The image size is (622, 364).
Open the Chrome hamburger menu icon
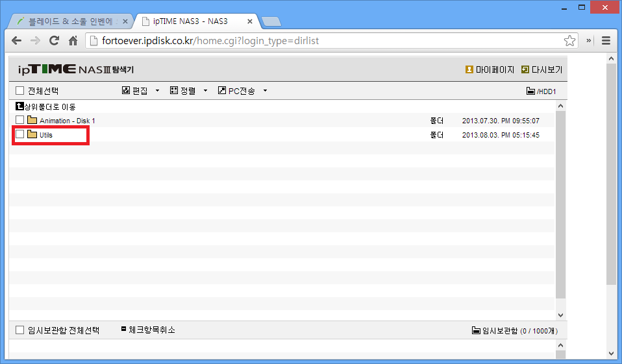(x=606, y=41)
